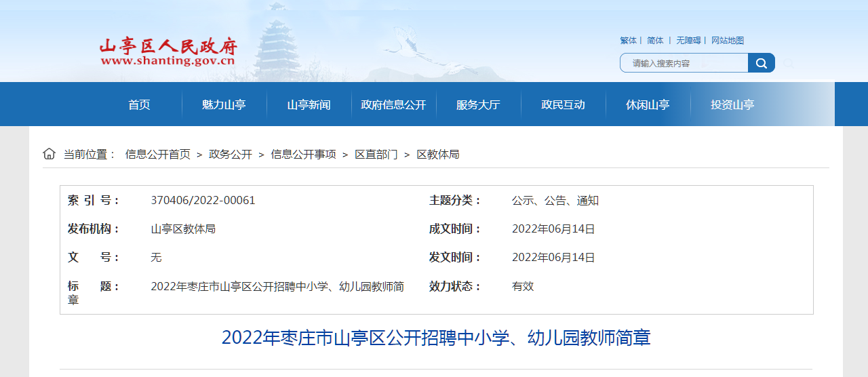Click the search magnifier button
Screen dimensions: 868x377
click(761, 63)
